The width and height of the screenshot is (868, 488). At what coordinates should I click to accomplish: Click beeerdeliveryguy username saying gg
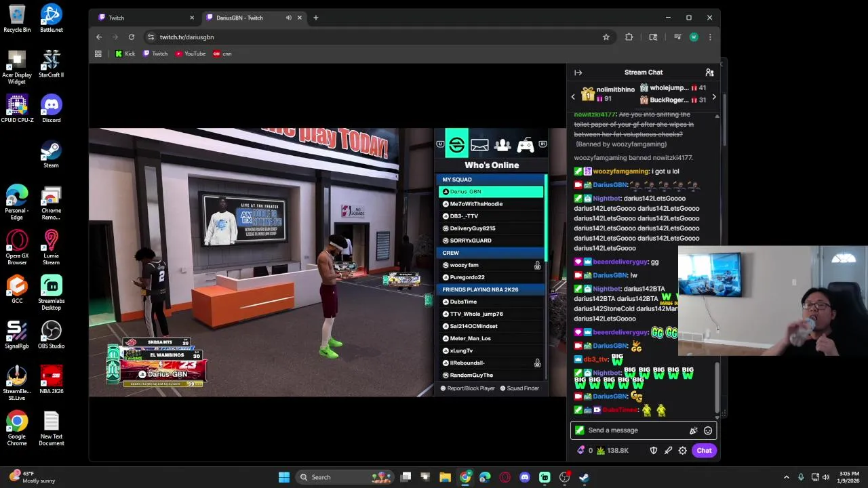pos(620,262)
